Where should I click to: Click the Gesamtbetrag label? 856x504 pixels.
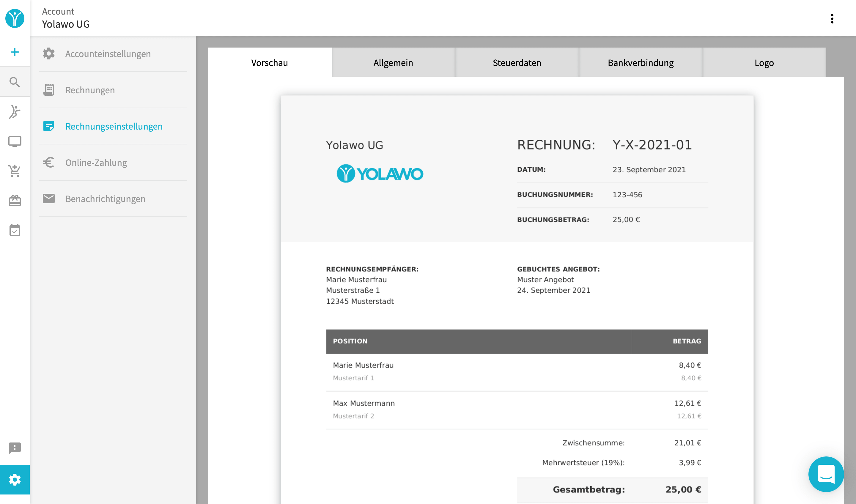click(589, 489)
